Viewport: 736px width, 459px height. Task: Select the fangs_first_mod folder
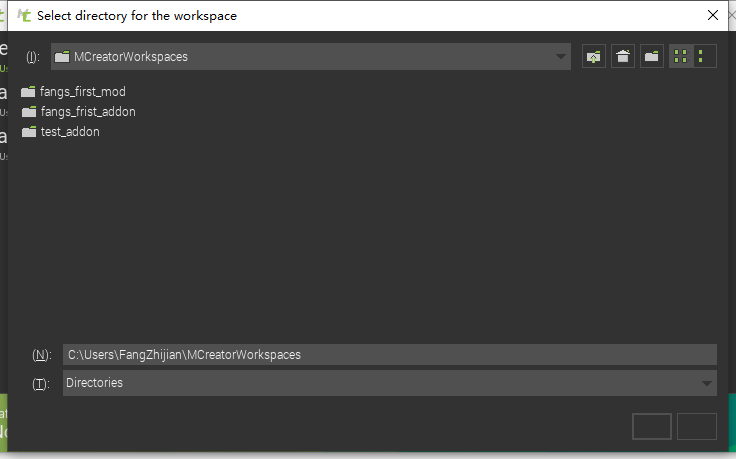[x=74, y=92]
